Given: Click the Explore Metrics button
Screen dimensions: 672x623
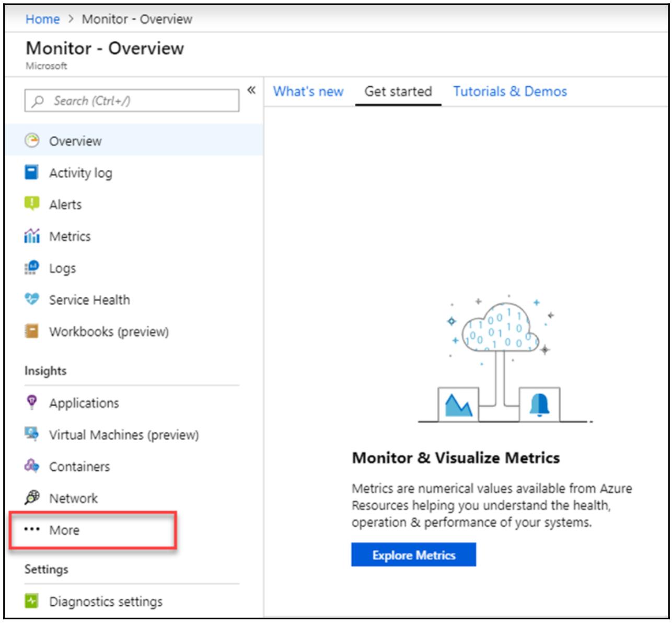Looking at the screenshot, I should (x=413, y=555).
